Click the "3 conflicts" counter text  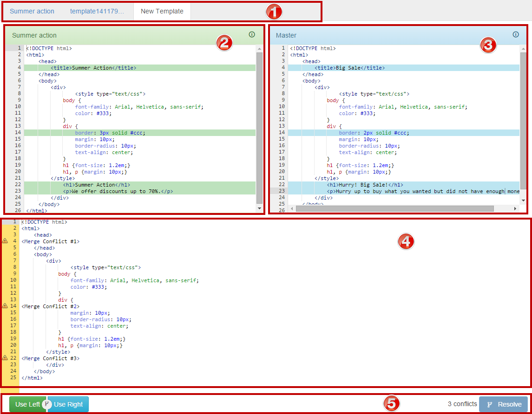pyautogui.click(x=462, y=404)
